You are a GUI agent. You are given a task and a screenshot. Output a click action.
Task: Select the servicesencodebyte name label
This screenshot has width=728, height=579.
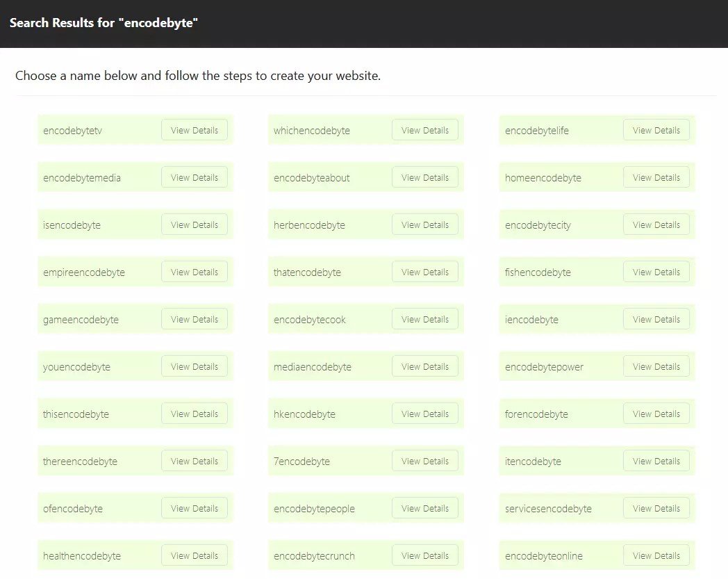[548, 509]
